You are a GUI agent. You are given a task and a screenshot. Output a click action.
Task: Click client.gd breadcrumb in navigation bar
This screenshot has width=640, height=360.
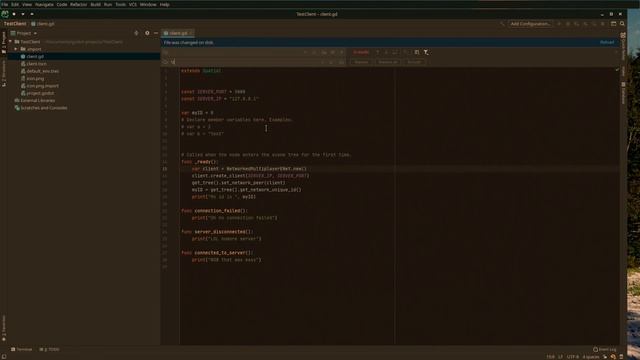click(x=42, y=24)
